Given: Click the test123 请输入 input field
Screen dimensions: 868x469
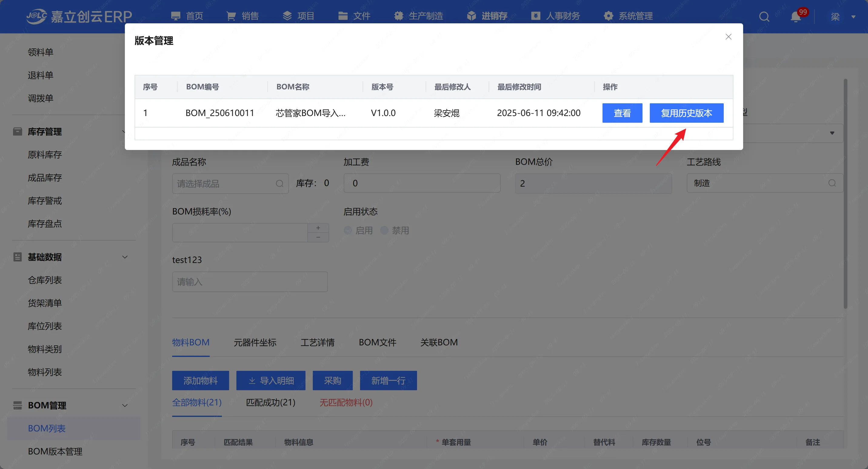Looking at the screenshot, I should pyautogui.click(x=250, y=282).
